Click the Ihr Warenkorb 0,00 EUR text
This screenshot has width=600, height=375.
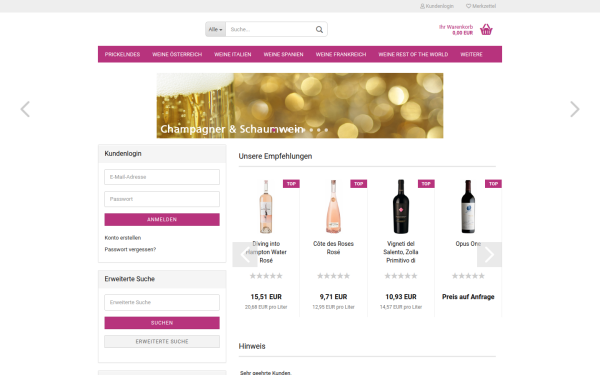click(456, 30)
